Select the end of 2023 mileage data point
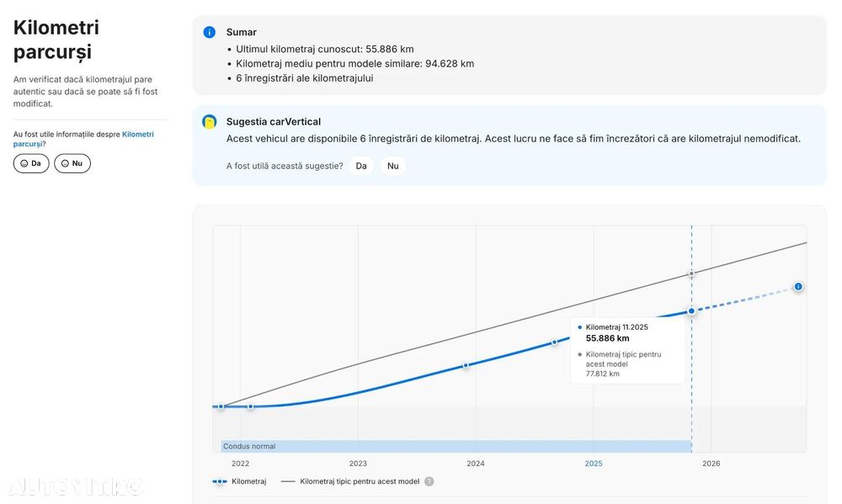The image size is (842, 504). click(x=466, y=365)
